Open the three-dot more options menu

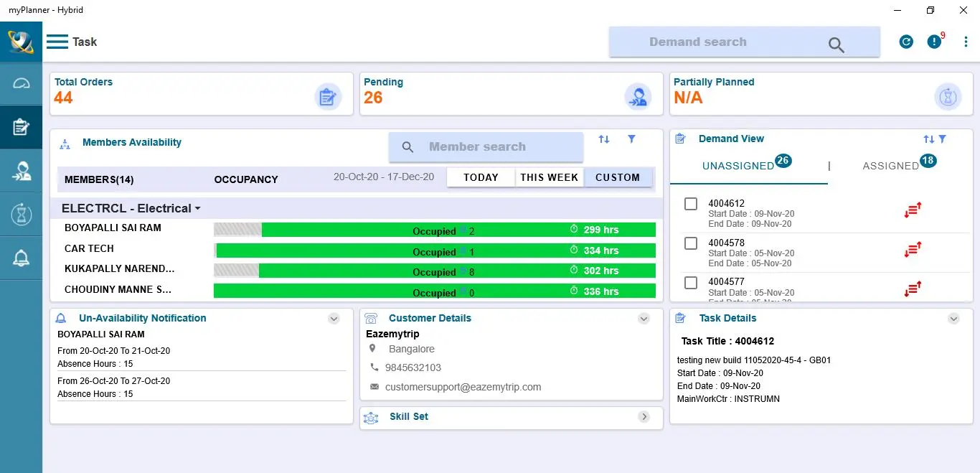coord(966,42)
